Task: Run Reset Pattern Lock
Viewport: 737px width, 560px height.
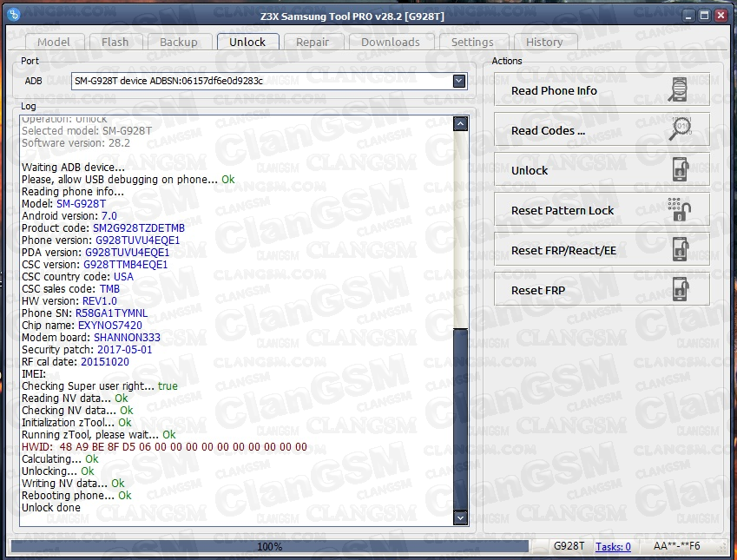Action: point(602,210)
